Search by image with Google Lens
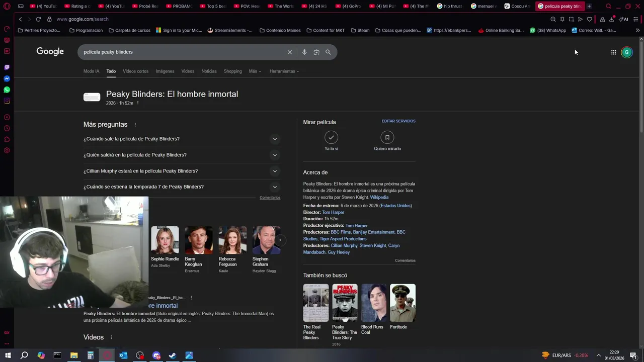 tap(316, 52)
